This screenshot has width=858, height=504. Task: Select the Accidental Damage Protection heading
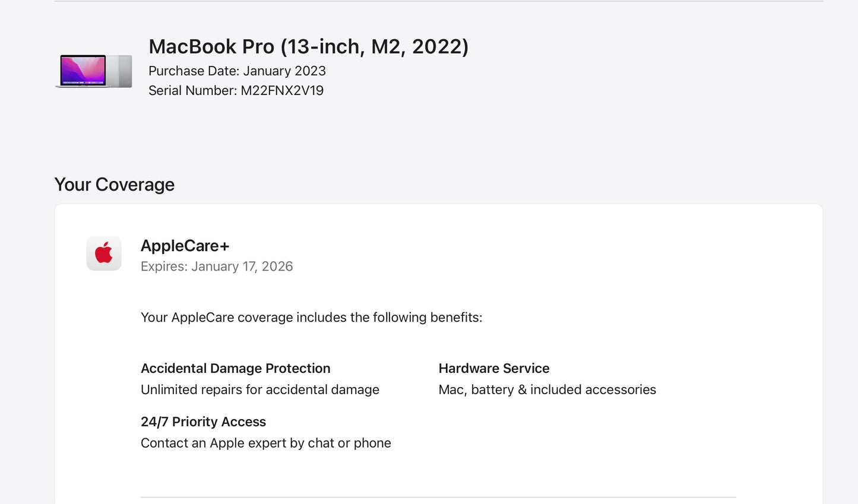click(x=235, y=369)
